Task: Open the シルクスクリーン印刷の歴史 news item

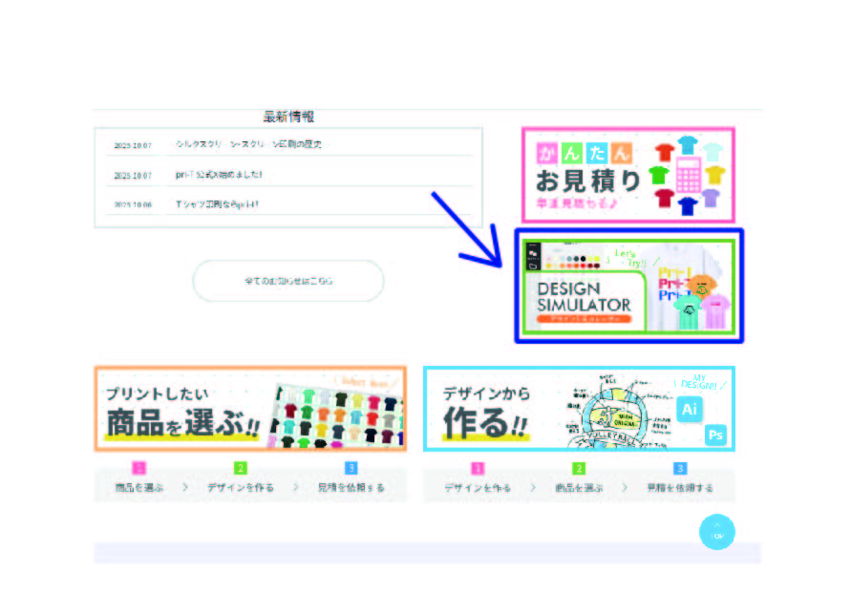Action: coord(248,144)
